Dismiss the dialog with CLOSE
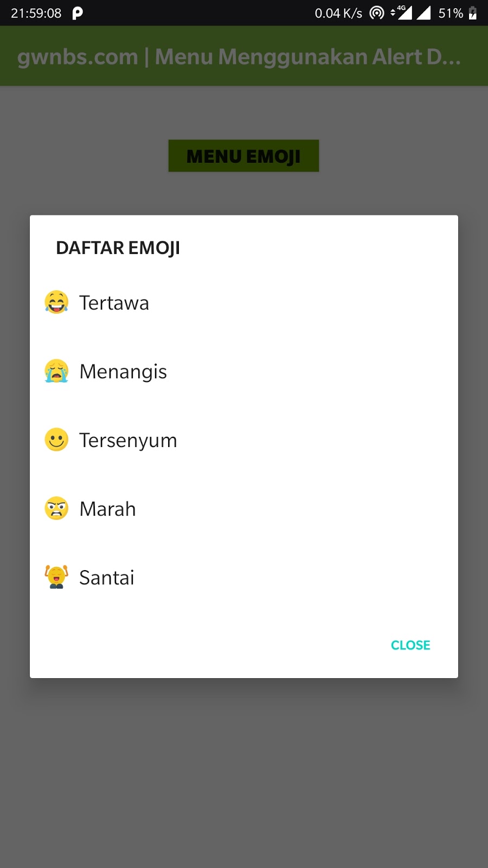The image size is (488, 868). [410, 645]
